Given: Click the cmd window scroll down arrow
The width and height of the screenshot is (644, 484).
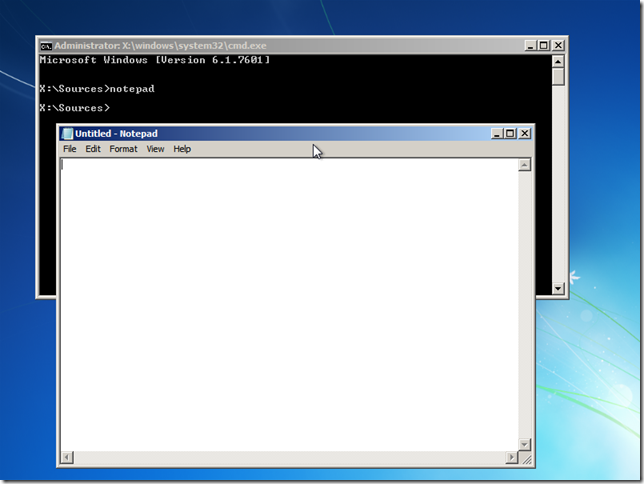Looking at the screenshot, I should tap(558, 288).
